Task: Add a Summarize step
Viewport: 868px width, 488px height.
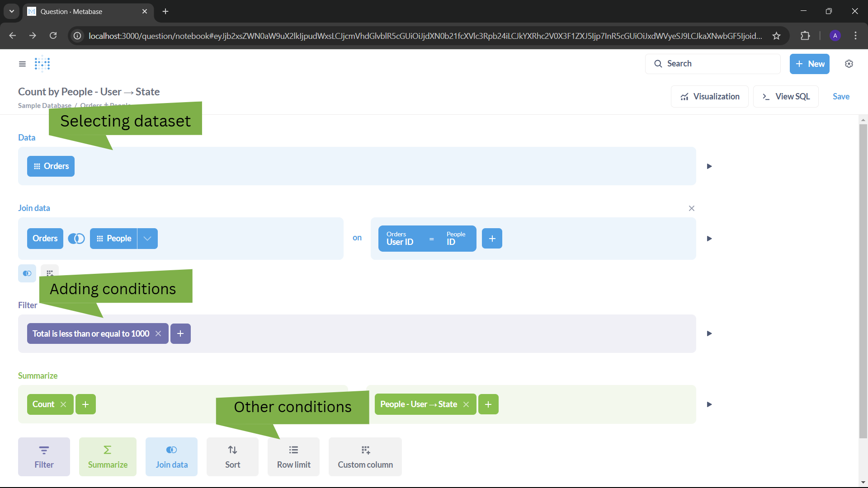Action: [108, 457]
